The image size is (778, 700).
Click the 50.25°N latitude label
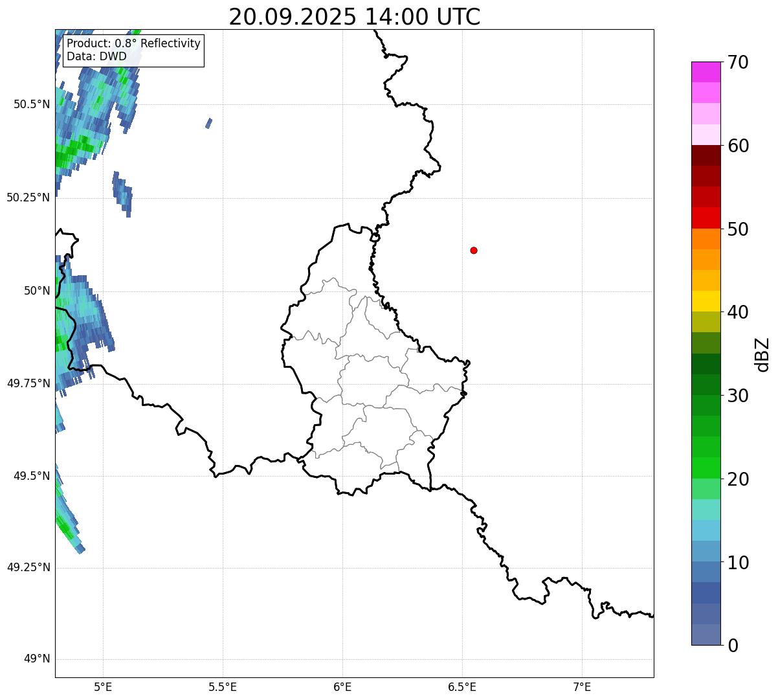[x=28, y=198]
